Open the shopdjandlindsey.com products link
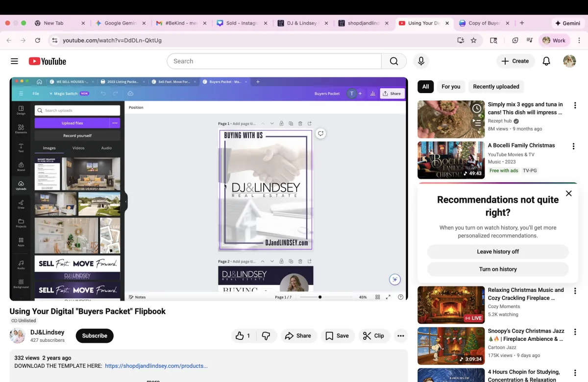This screenshot has width=588, height=382. 156,366
